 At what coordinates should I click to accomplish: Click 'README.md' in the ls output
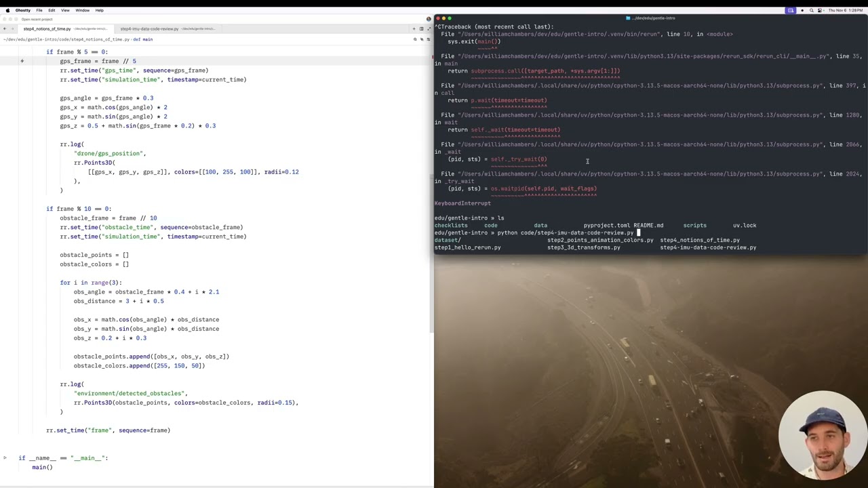(x=648, y=225)
